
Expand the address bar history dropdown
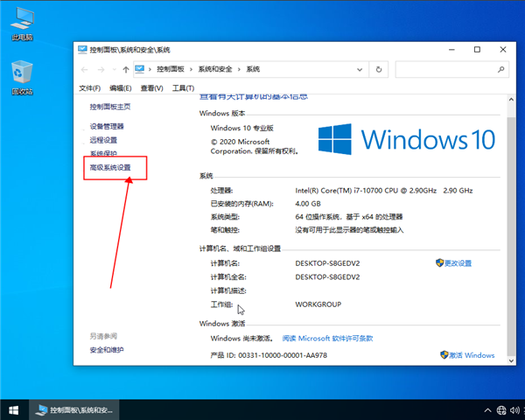tap(360, 68)
